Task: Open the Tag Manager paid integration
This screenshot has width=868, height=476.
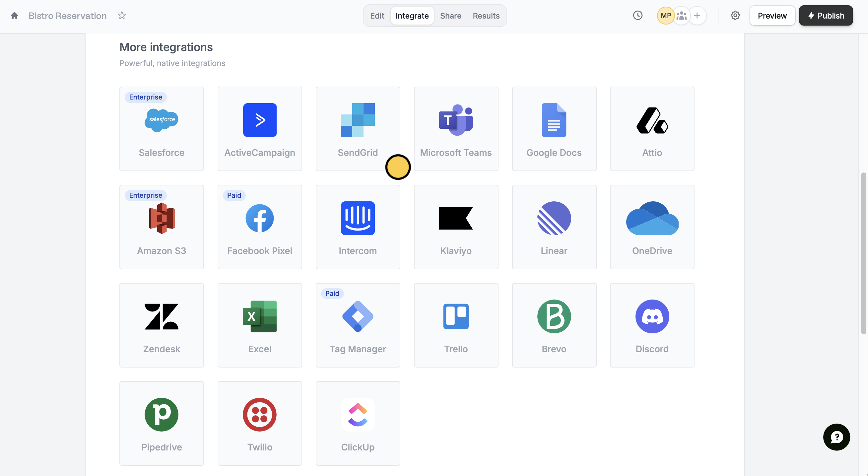Action: click(358, 325)
